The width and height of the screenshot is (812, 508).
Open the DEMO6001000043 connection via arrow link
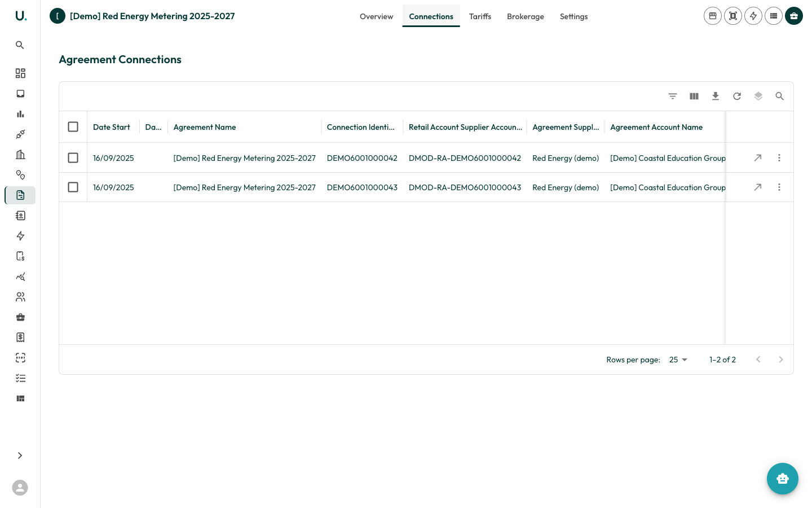[758, 187]
